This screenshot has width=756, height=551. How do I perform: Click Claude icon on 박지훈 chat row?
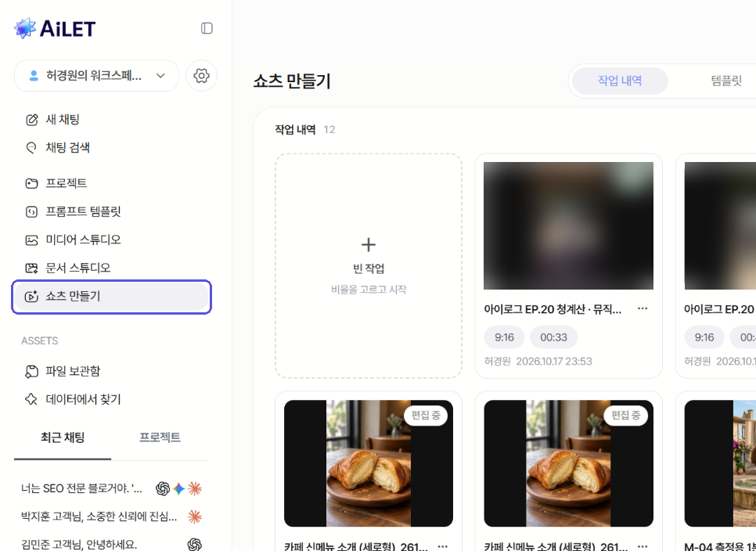[195, 517]
